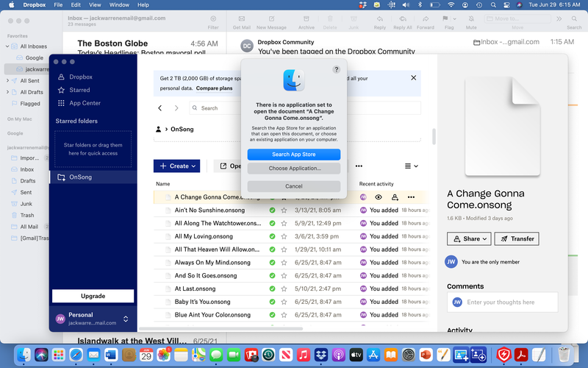Image resolution: width=588 pixels, height=368 pixels.
Task: Open the File menu
Action: coord(57,5)
